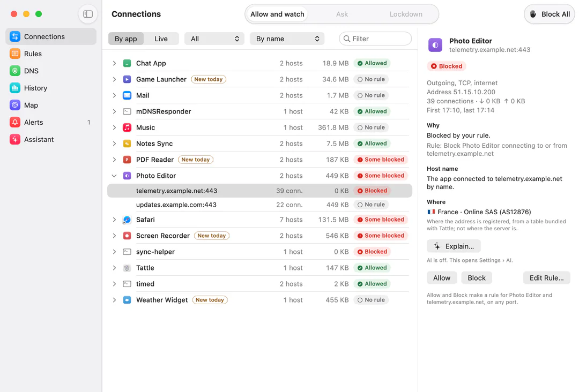
Task: Select History in the sidebar
Action: point(51,88)
